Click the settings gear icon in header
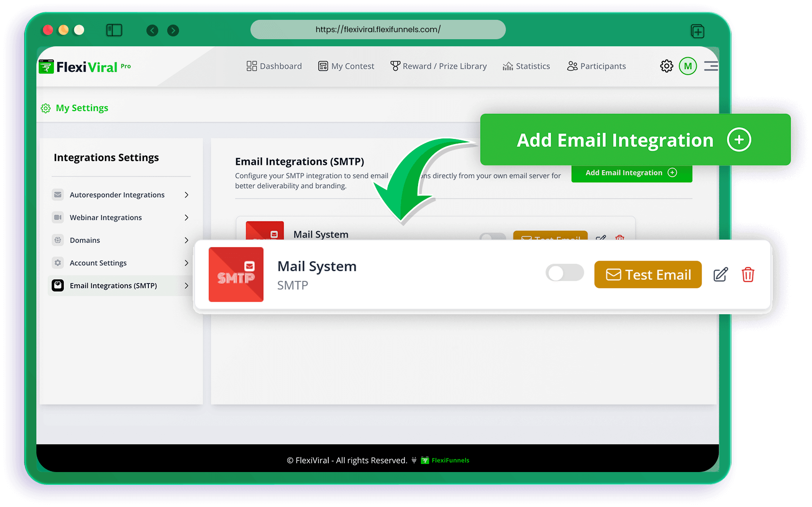This screenshot has width=812, height=507. pos(667,66)
